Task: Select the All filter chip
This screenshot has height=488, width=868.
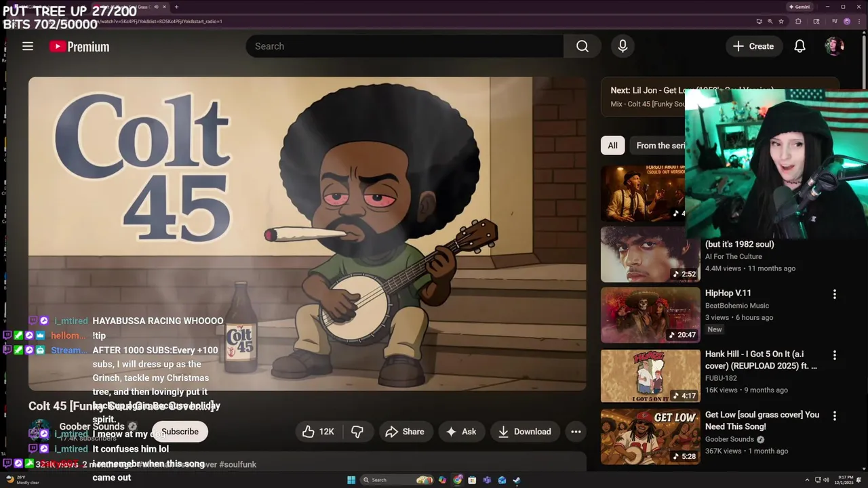Action: click(x=612, y=145)
